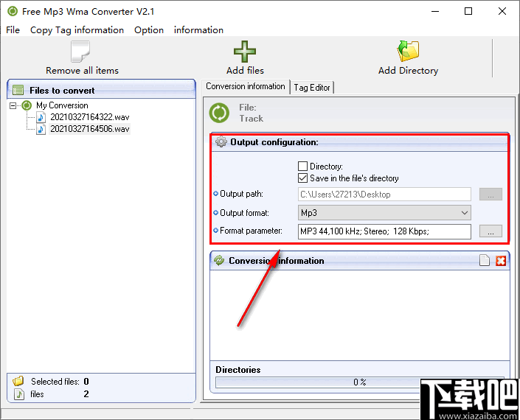The image size is (520, 420).
Task: Click the Output configuration heading text
Action: (x=274, y=142)
